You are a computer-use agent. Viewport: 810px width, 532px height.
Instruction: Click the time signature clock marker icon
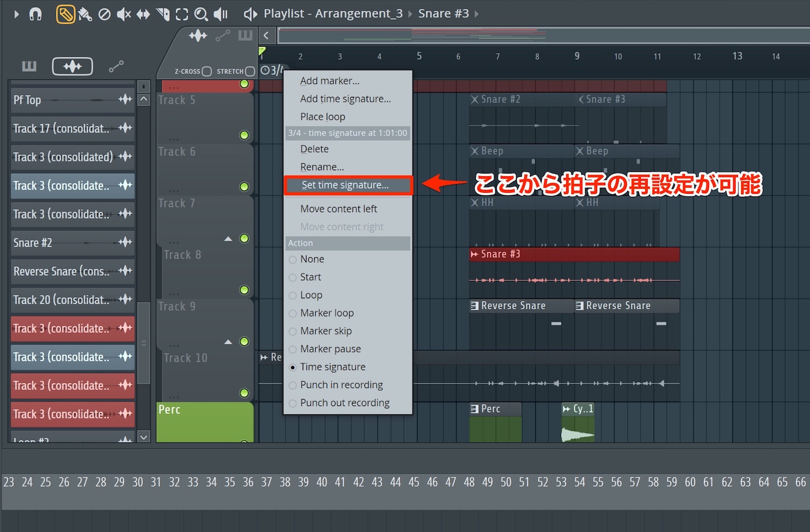(265, 70)
